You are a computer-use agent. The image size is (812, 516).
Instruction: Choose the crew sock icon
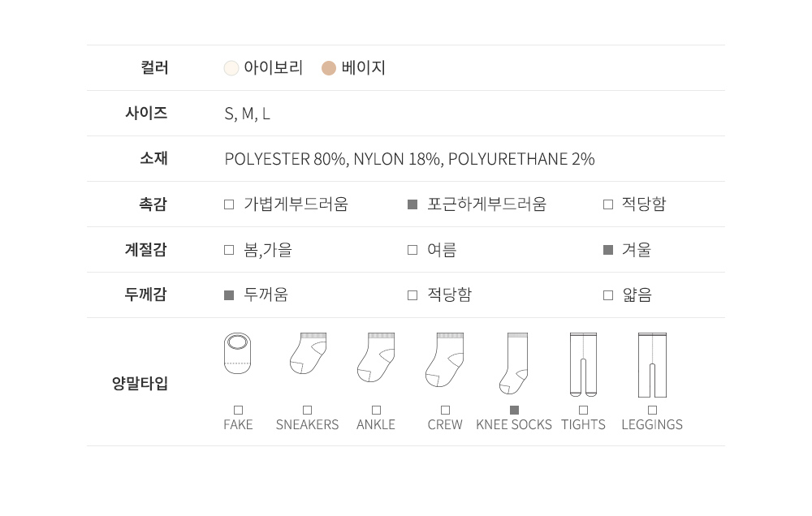coord(445,359)
